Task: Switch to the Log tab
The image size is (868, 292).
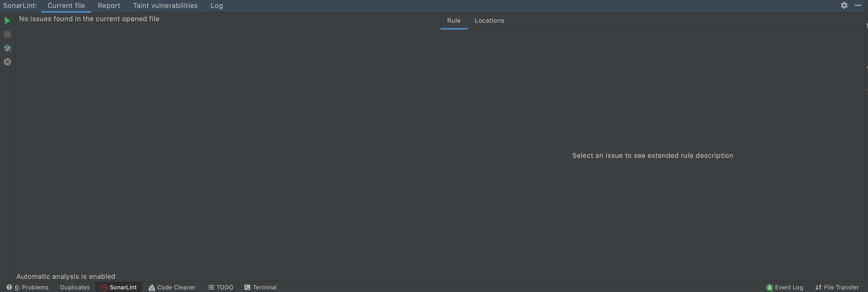Action: tap(217, 6)
